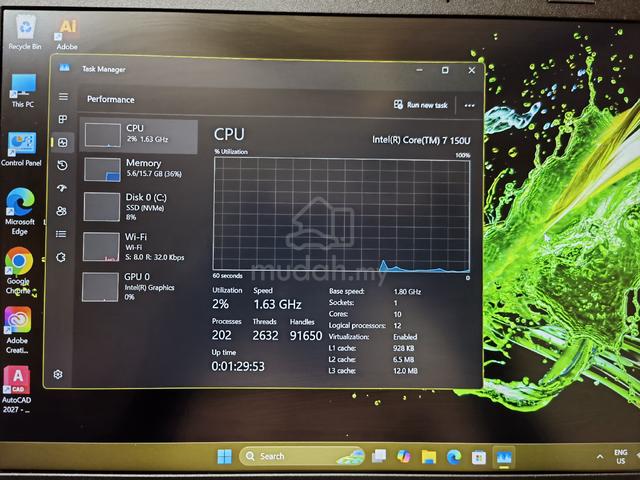Click the Intel(R) Core(TM) 7 150U label

click(421, 140)
